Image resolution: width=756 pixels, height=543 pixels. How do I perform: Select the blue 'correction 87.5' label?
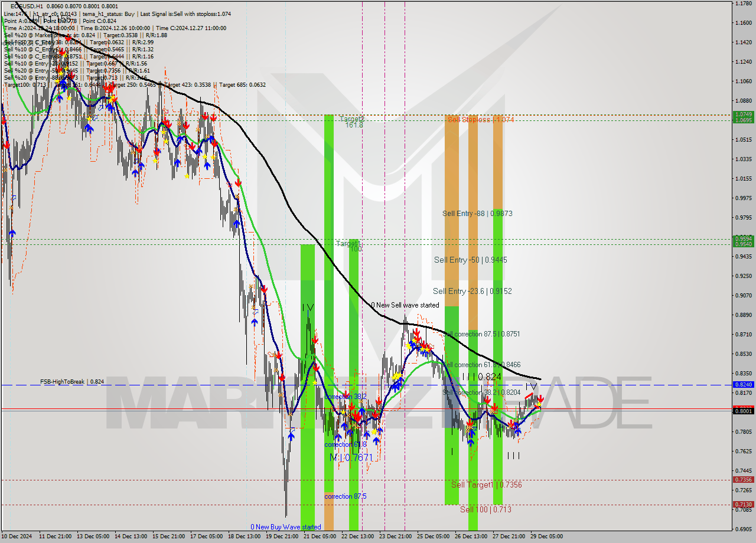click(x=346, y=496)
